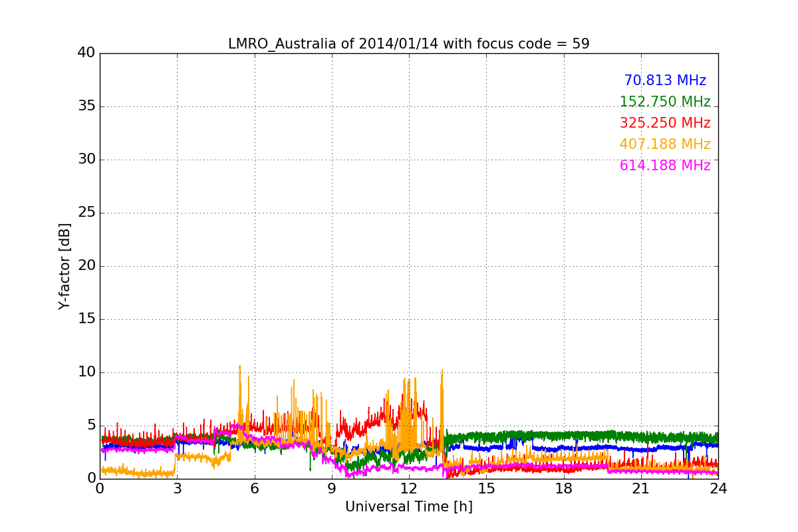798x532 pixels.
Task: Click the y-axis tick label 25
Action: (x=86, y=213)
